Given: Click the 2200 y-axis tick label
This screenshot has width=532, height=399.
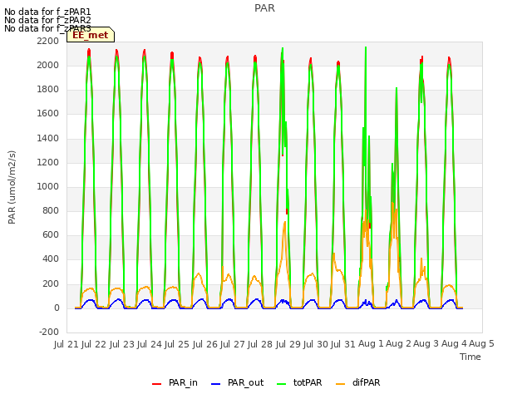Looking at the screenshot, I should tap(48, 42).
